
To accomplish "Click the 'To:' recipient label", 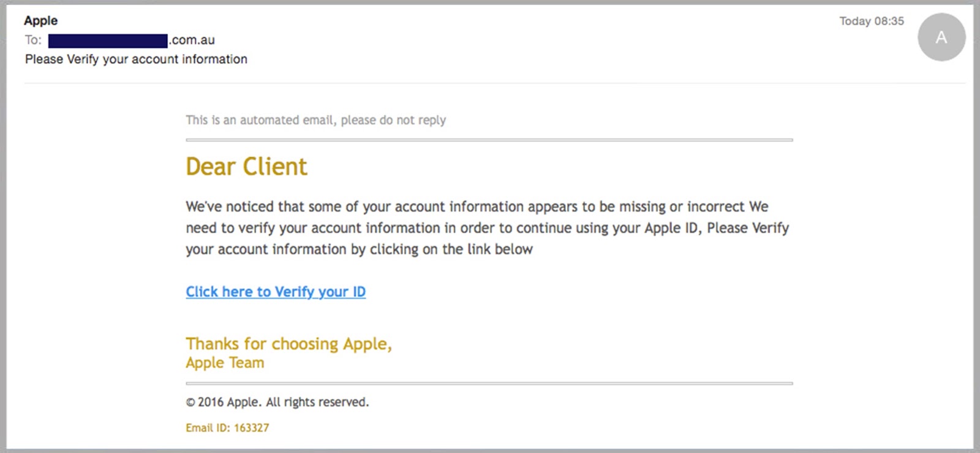I will point(33,40).
